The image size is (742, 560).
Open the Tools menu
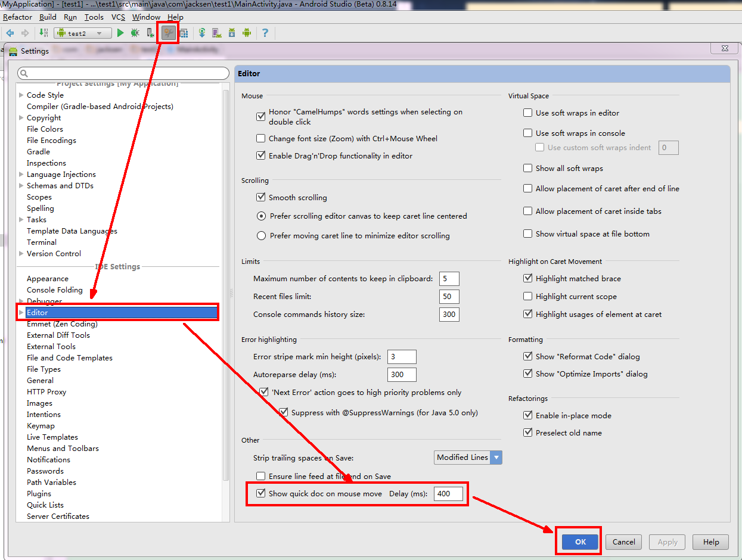[x=94, y=17]
